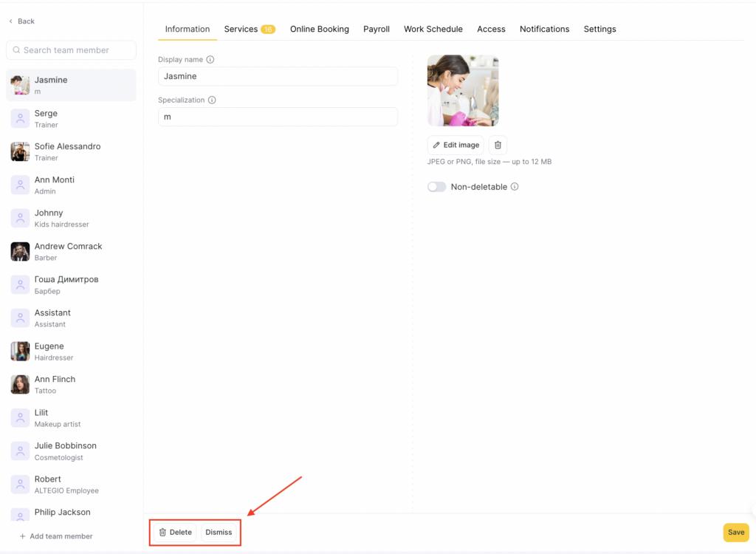Open the Services tab
Screen dimensions: 756x554
[x=241, y=29]
